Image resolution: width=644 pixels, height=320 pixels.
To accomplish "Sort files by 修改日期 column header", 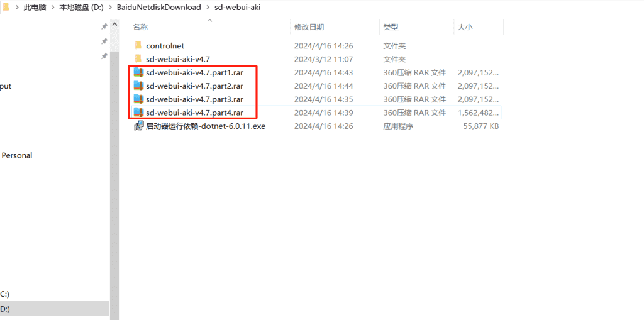I will [x=309, y=27].
